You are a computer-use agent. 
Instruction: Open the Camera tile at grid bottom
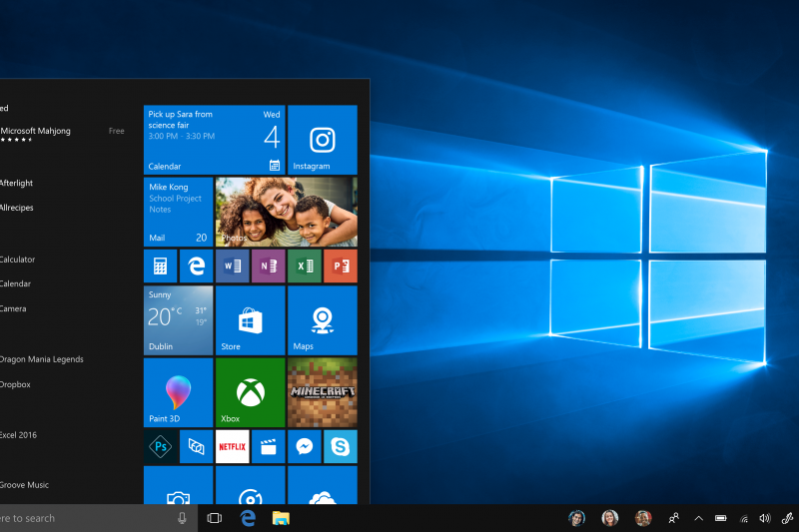coord(179,485)
